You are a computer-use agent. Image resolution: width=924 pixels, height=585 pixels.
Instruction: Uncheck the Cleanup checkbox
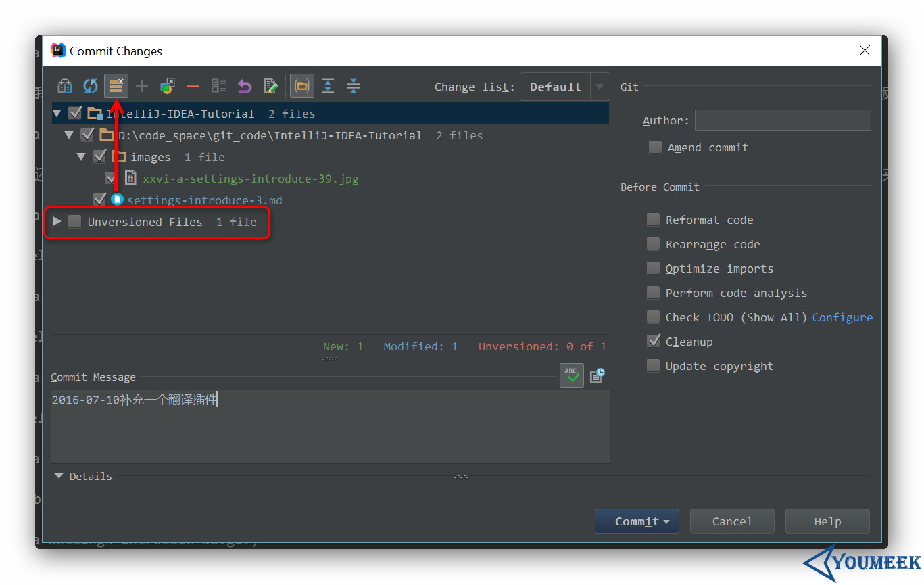click(653, 342)
